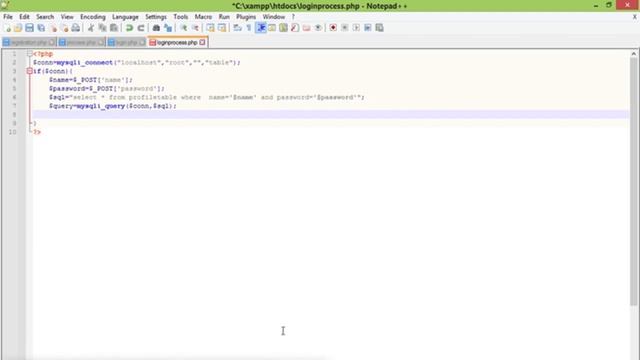Switch to the first document tab

coord(29,42)
